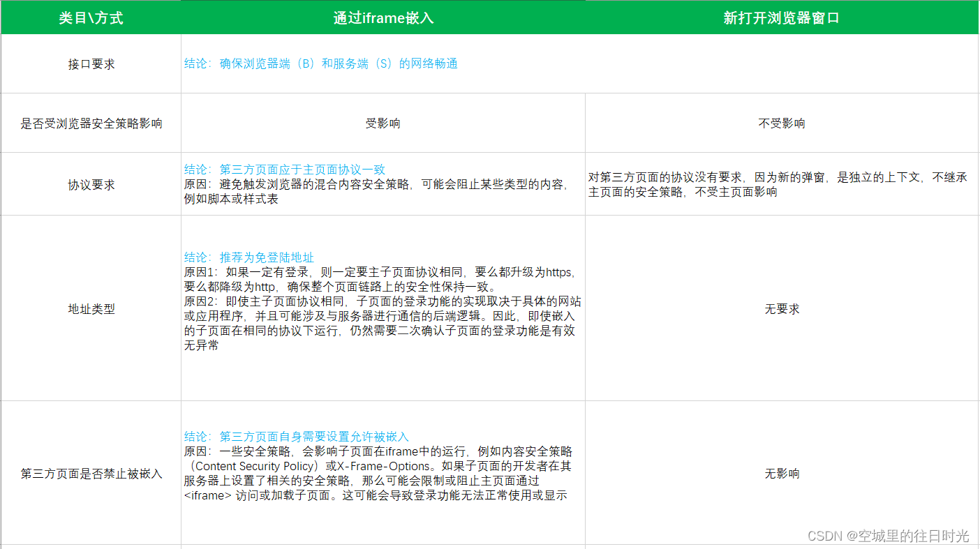Click the blue 推荐为免登陆地址 conclusion
Screen dimensions: 980x549
tap(249, 257)
